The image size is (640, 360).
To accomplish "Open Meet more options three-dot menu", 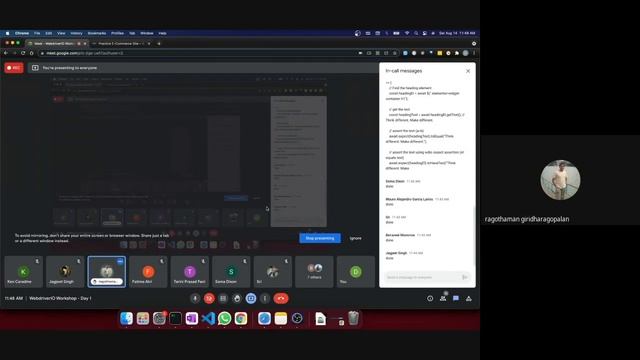I will 264,298.
